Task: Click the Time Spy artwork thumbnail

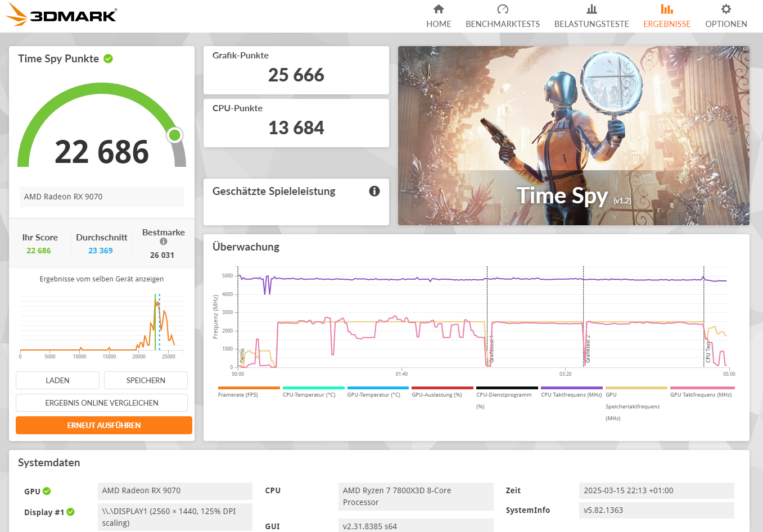Action: [574, 135]
